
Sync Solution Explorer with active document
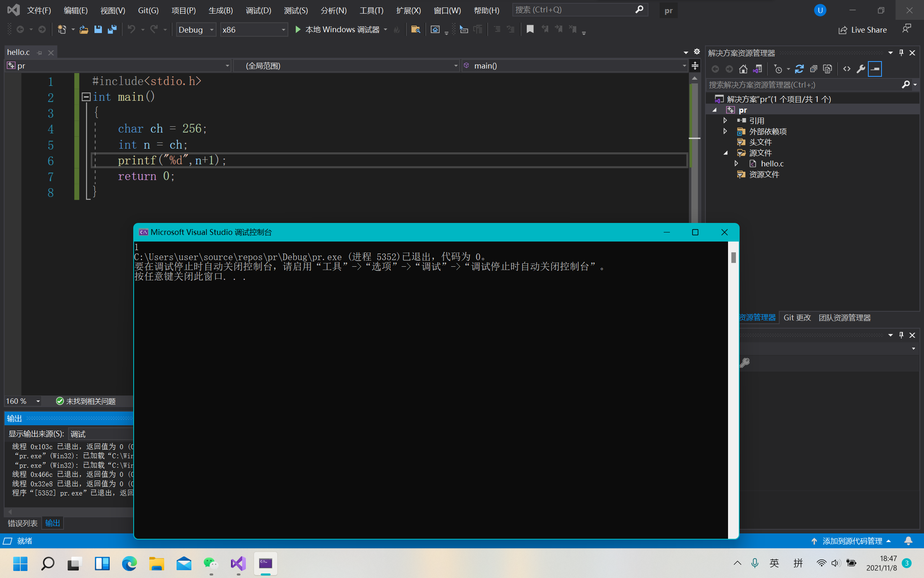pos(757,69)
